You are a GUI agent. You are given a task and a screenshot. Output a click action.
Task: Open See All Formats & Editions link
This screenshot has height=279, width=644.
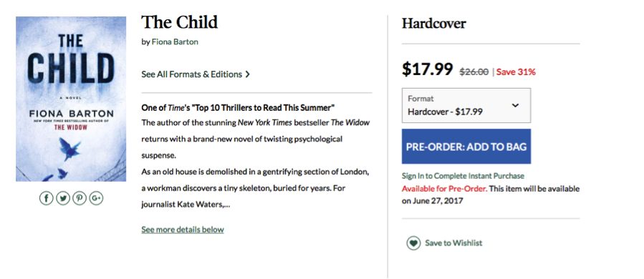(196, 74)
